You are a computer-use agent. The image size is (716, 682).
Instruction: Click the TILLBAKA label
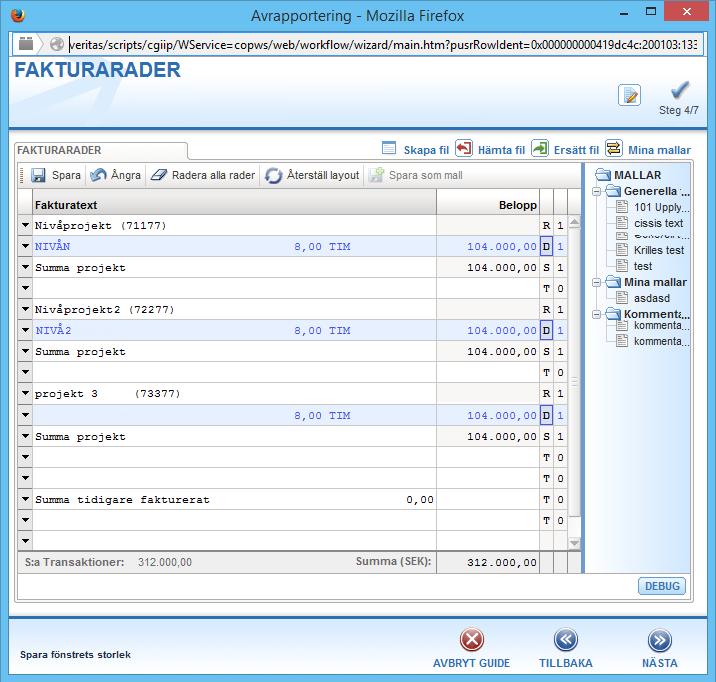point(566,663)
